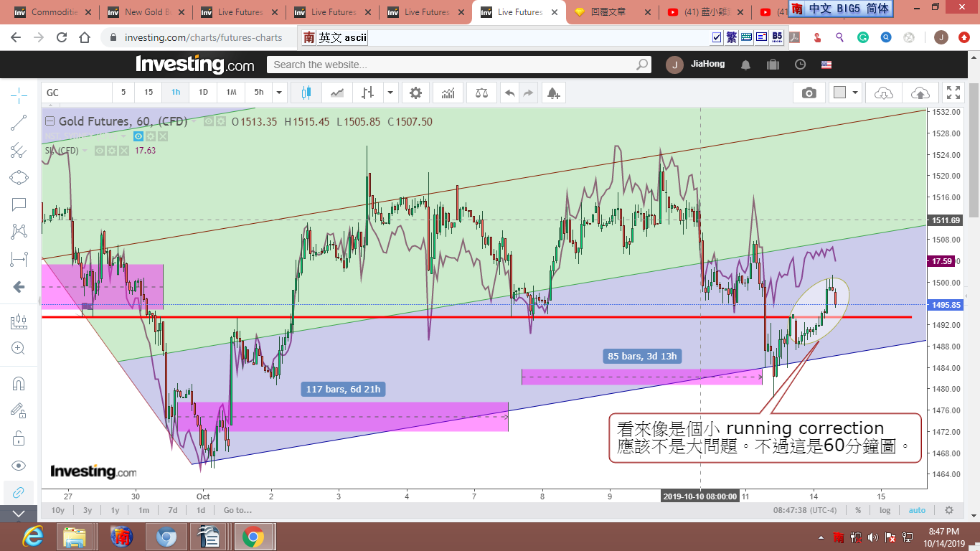980x551 pixels.
Task: Open the indicators icon in toolbar
Action: (x=448, y=93)
